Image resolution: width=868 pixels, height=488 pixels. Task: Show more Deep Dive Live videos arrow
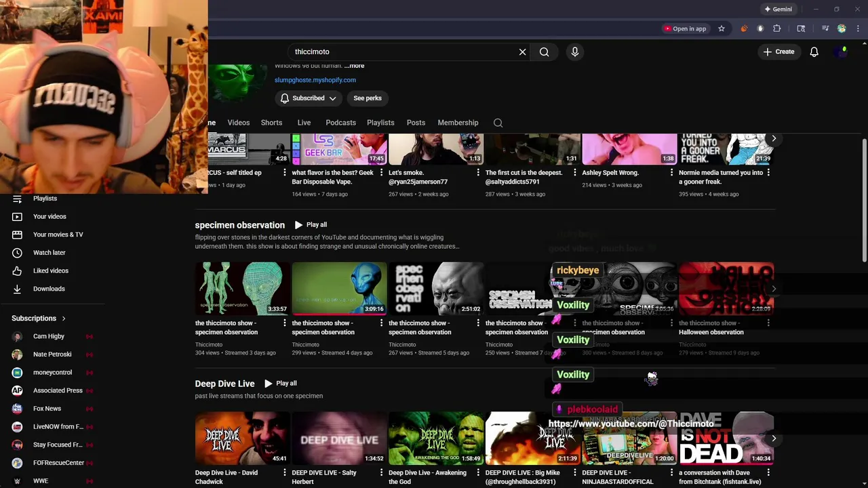coord(773,439)
